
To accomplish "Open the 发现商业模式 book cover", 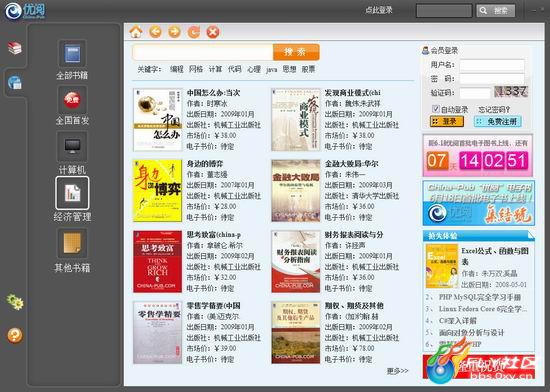I will [296, 120].
